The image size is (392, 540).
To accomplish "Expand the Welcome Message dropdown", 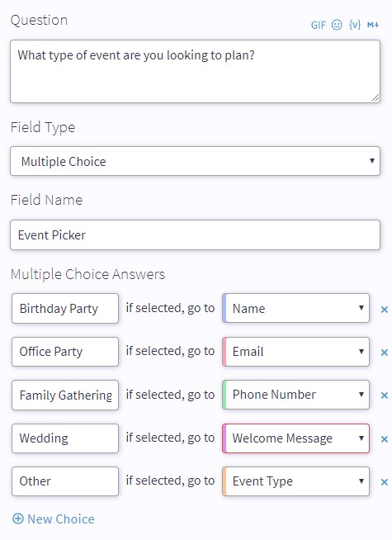I will (296, 438).
